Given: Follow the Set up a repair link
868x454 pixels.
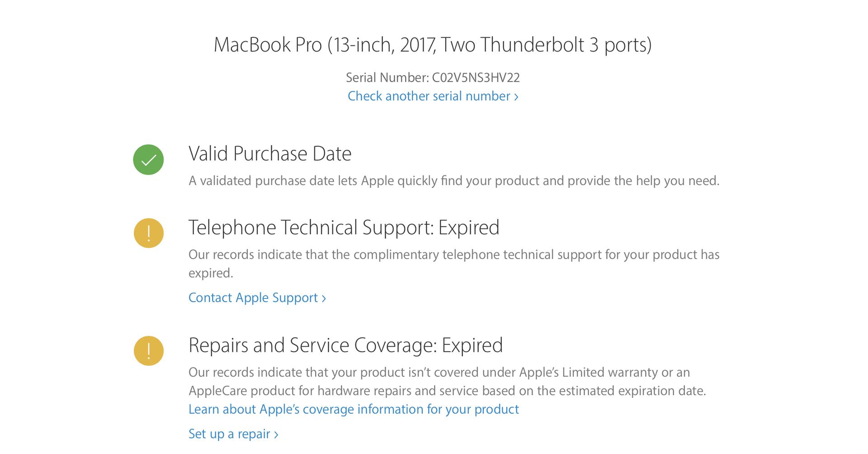Looking at the screenshot, I should click(233, 434).
